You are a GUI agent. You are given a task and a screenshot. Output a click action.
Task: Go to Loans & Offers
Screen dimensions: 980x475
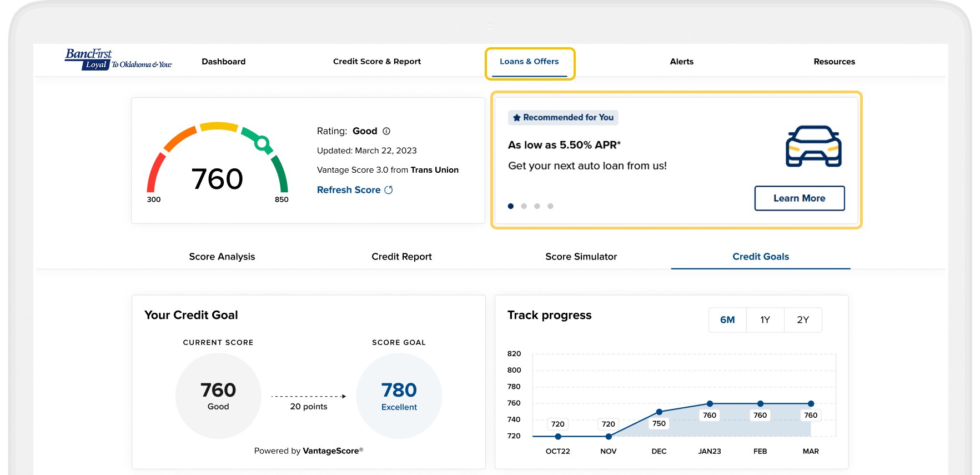[529, 62]
